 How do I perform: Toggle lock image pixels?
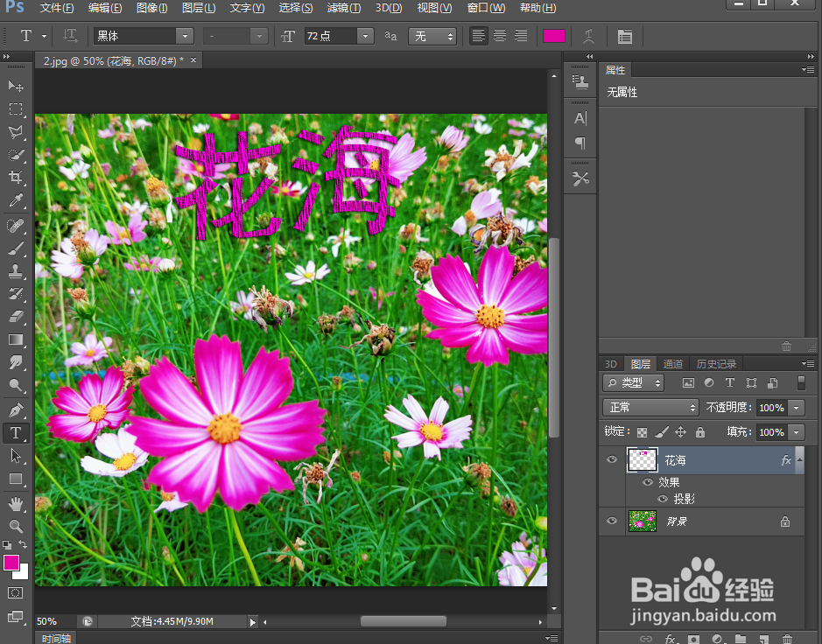662,431
